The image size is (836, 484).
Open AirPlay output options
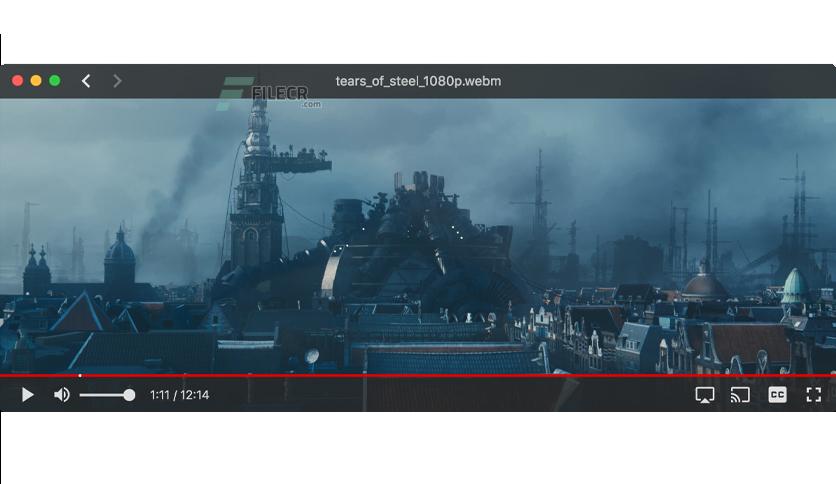pyautogui.click(x=705, y=395)
